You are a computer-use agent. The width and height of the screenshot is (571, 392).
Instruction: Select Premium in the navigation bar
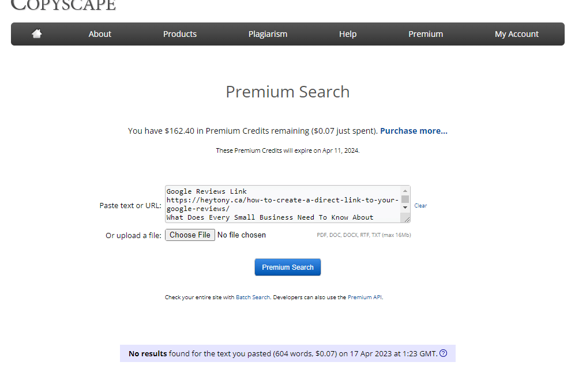(x=426, y=34)
